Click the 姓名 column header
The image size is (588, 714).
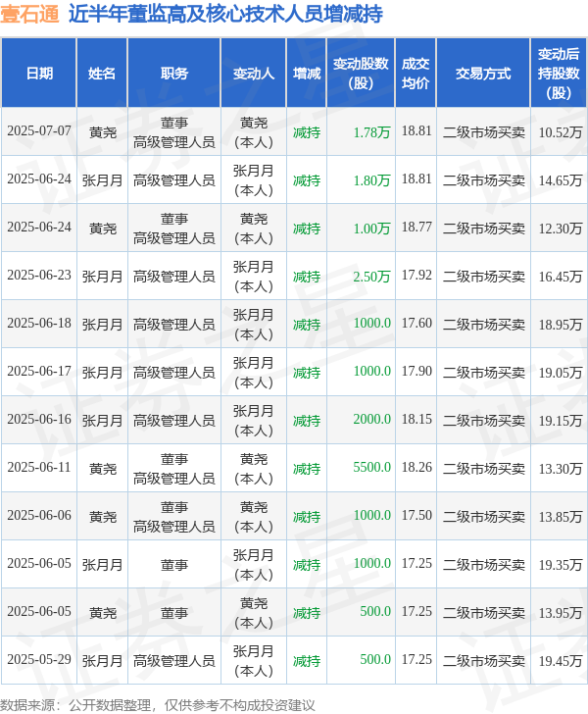(x=102, y=74)
